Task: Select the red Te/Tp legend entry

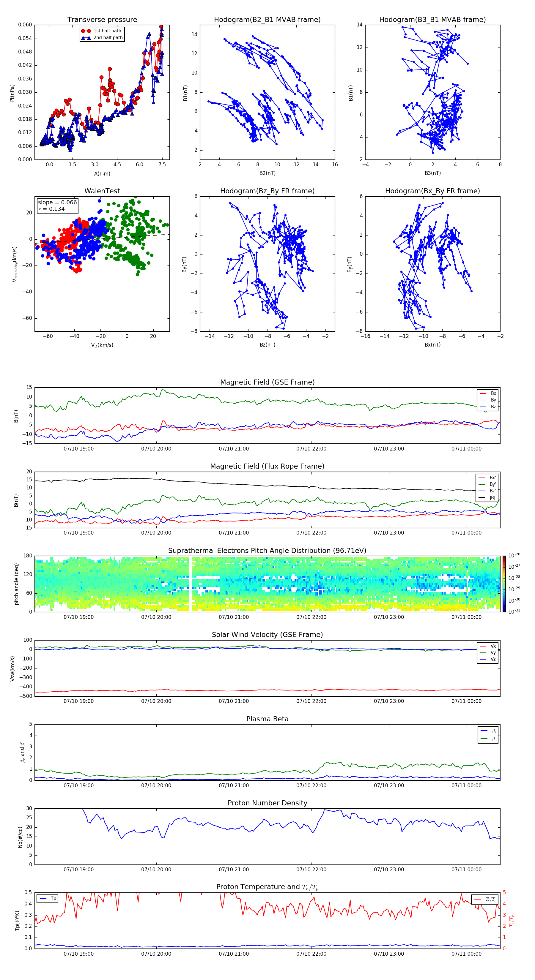Action: tap(485, 899)
